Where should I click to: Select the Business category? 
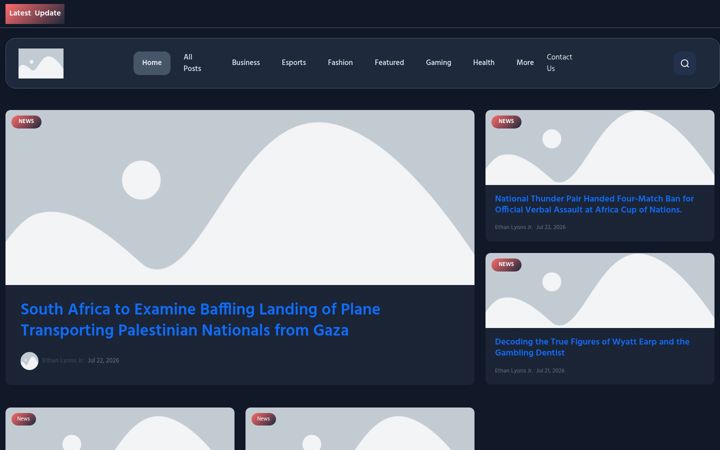point(246,63)
